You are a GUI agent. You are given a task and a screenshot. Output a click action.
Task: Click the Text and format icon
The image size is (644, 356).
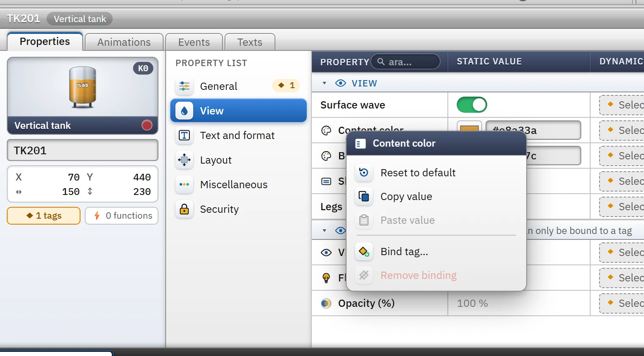coord(184,135)
